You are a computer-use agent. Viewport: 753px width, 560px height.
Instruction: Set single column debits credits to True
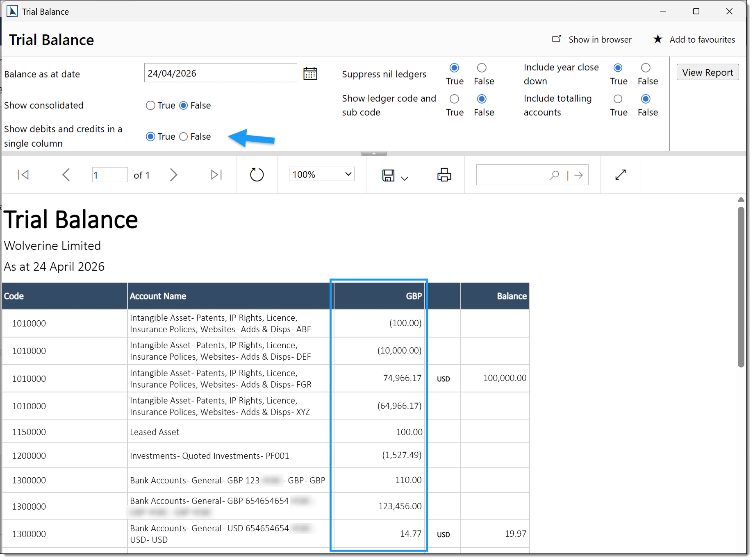(150, 136)
